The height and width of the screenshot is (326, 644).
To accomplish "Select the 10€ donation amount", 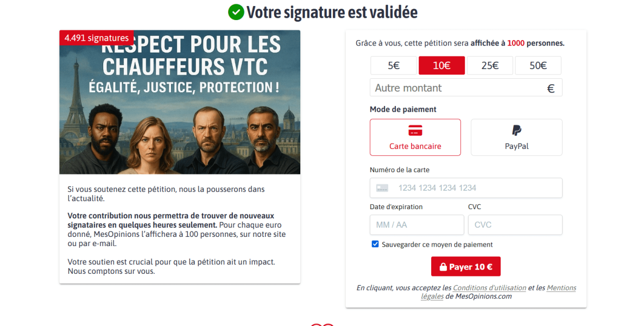I will tap(441, 65).
